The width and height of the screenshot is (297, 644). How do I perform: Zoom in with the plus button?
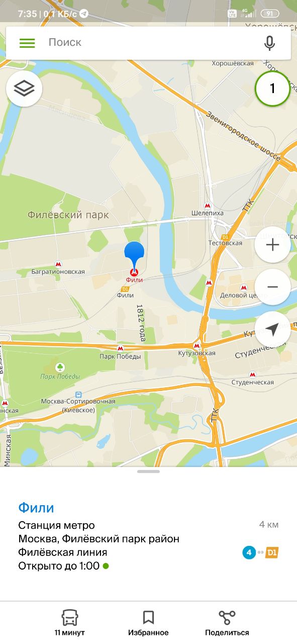[x=272, y=245]
